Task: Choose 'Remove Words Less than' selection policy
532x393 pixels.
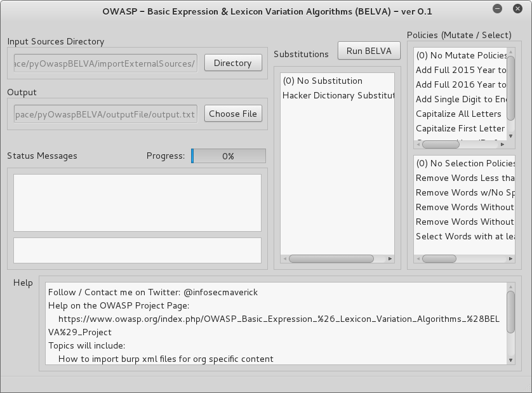Action: click(x=465, y=178)
